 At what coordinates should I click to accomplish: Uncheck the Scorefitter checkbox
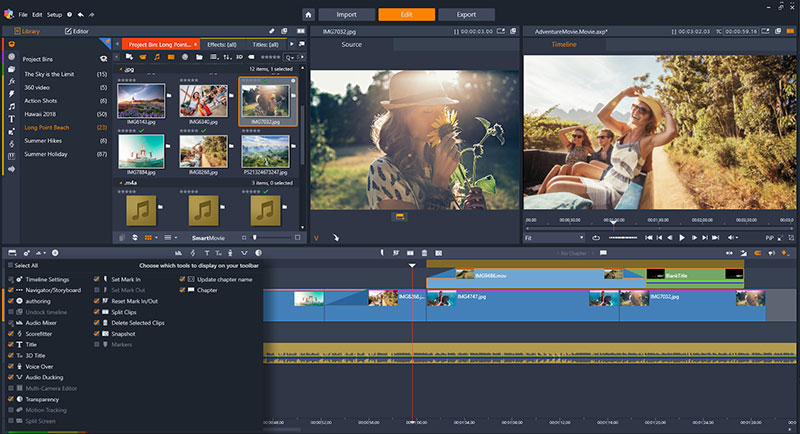[x=11, y=332]
